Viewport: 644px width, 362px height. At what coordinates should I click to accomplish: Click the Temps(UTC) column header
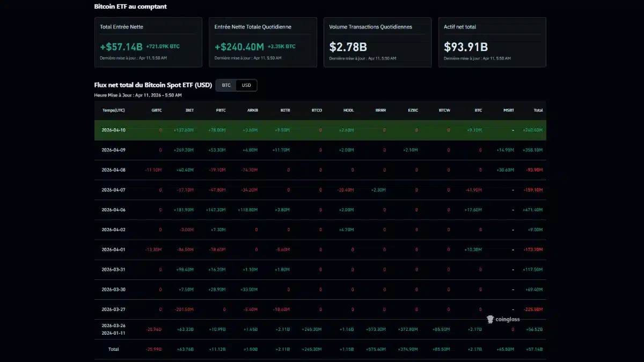tap(113, 110)
